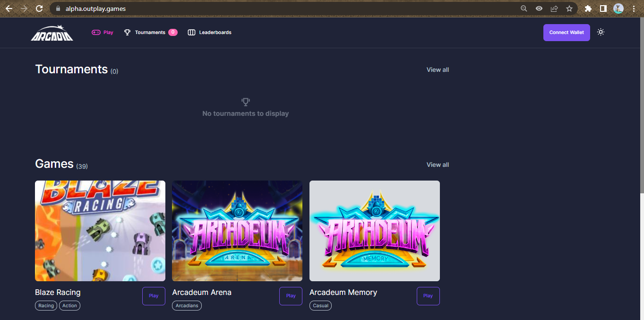644x320 pixels.
Task: Click the address bar URL
Action: pyautogui.click(x=95, y=9)
